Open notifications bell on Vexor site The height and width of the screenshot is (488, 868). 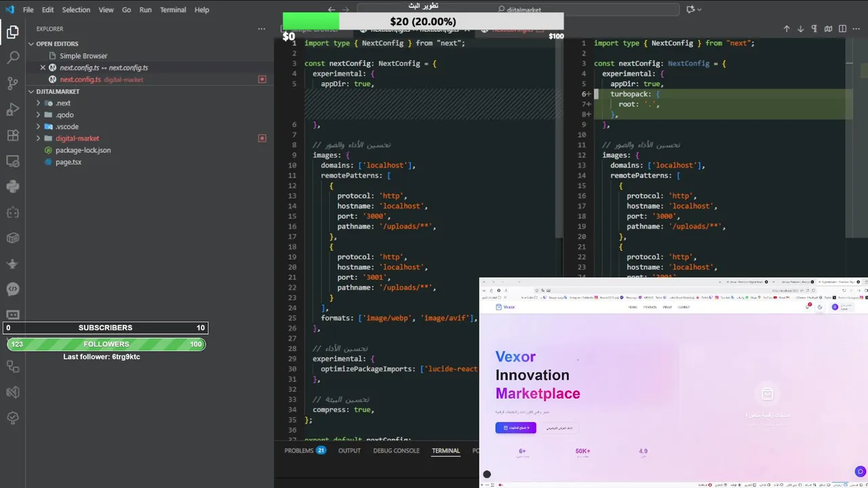(808, 306)
